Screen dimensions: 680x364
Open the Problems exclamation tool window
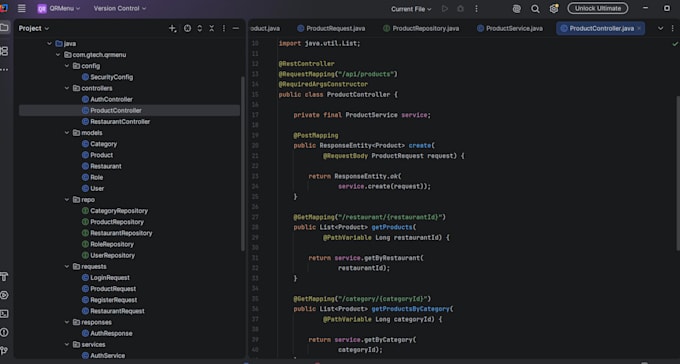point(4,332)
